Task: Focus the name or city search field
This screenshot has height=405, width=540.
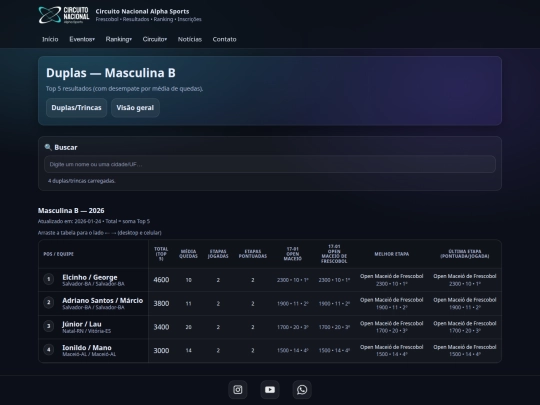Action: [x=270, y=164]
